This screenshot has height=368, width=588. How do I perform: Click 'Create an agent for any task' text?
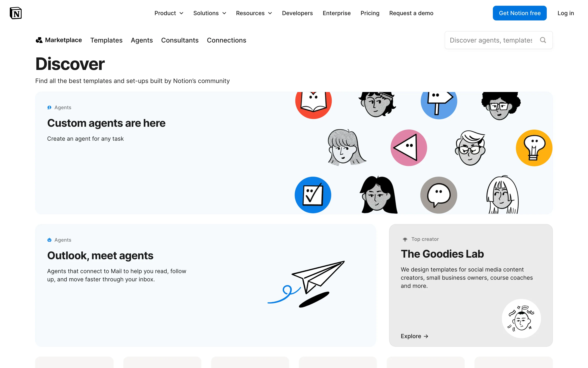pos(85,138)
